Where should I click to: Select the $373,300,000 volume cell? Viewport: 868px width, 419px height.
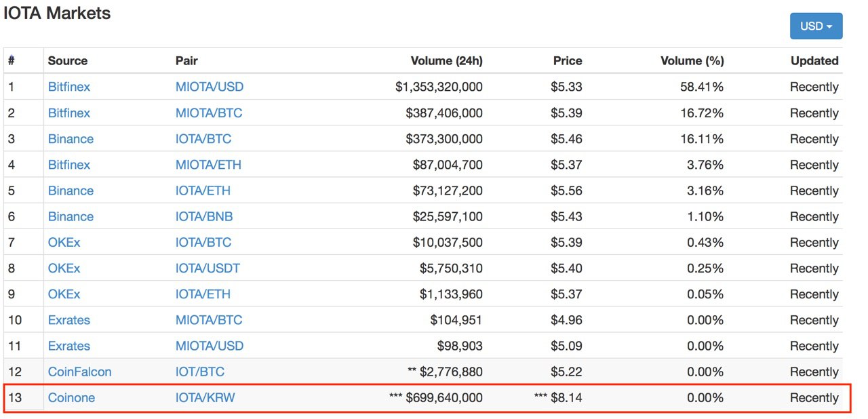[444, 138]
